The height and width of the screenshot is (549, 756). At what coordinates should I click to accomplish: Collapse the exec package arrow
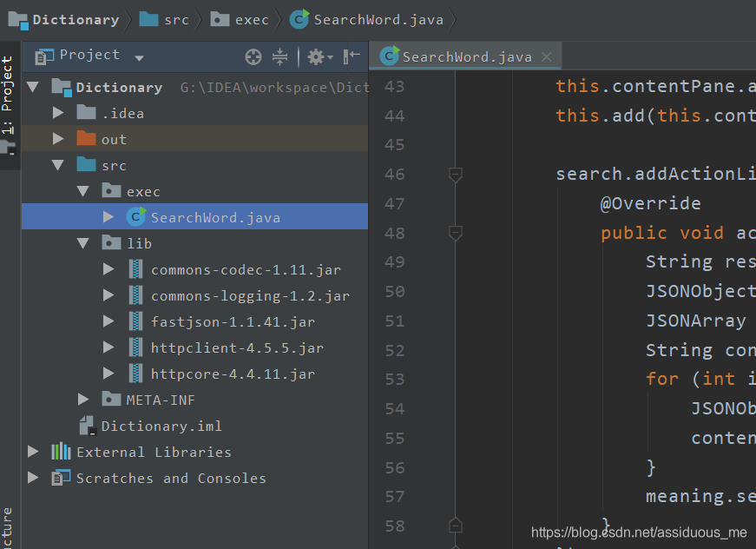pos(83,191)
